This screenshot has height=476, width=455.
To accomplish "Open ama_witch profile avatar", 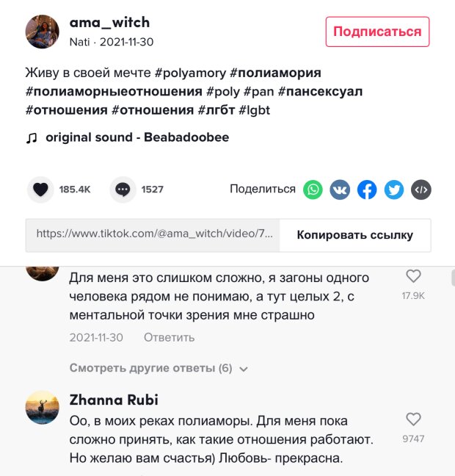I will point(43,32).
